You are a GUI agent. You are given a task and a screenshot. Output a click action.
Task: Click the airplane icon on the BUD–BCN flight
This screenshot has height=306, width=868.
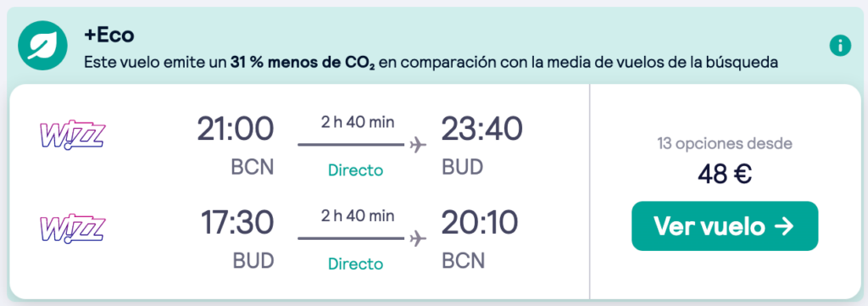[418, 239]
